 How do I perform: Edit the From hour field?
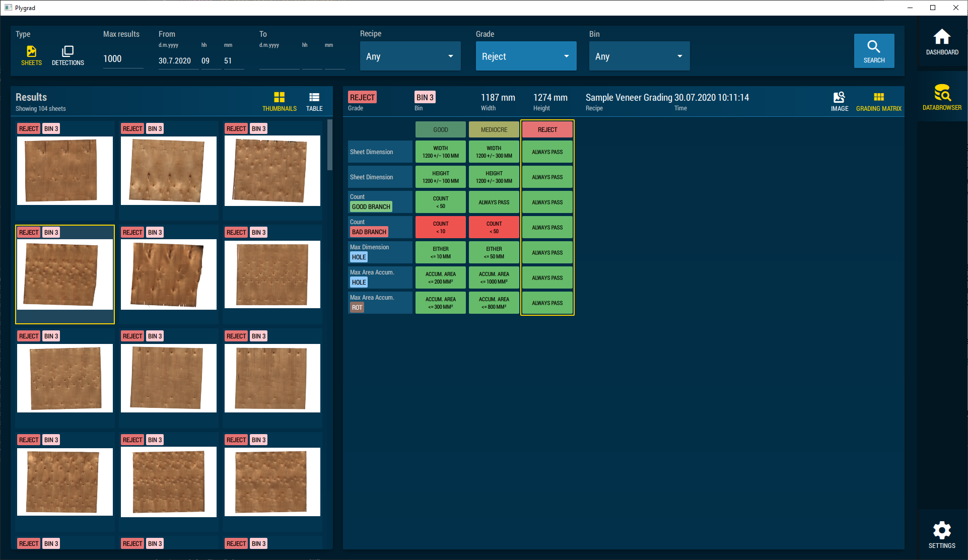[211, 61]
